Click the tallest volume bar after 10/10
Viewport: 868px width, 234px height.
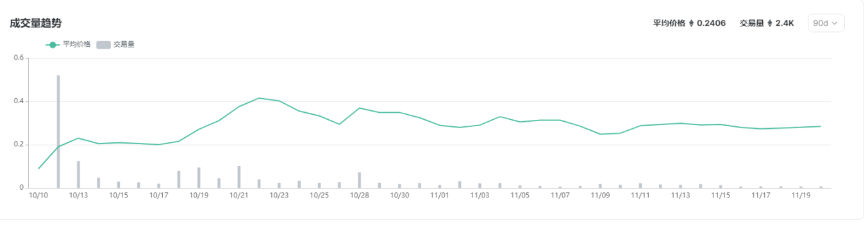[58, 131]
